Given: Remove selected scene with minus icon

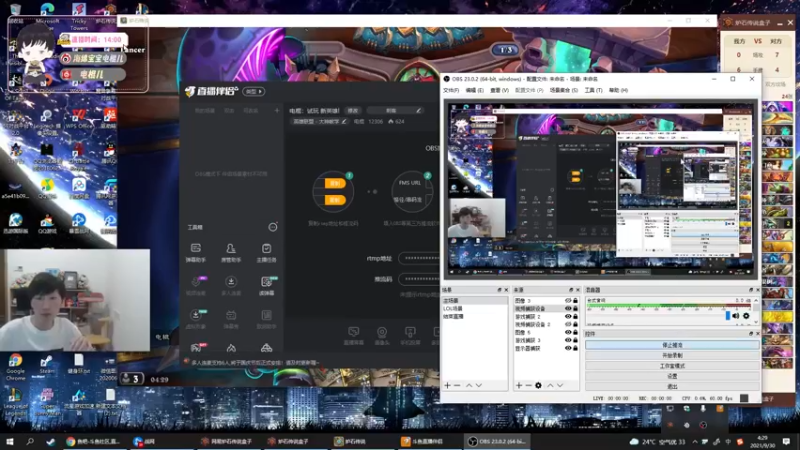Looking at the screenshot, I should click(x=457, y=385).
